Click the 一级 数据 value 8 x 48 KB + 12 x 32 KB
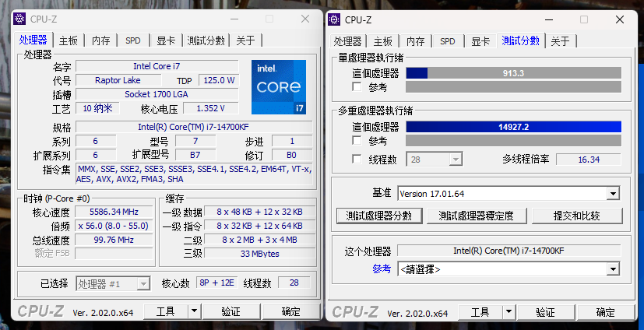644x330 pixels. click(260, 212)
